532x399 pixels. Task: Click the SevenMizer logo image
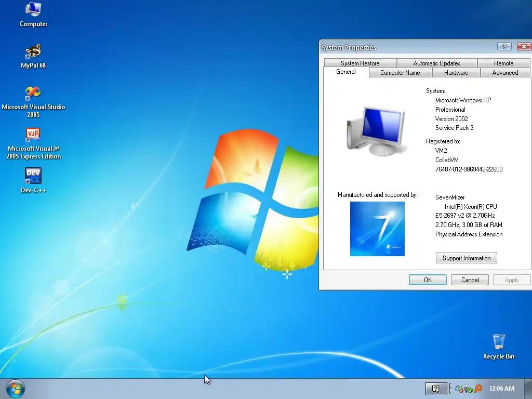click(x=377, y=229)
